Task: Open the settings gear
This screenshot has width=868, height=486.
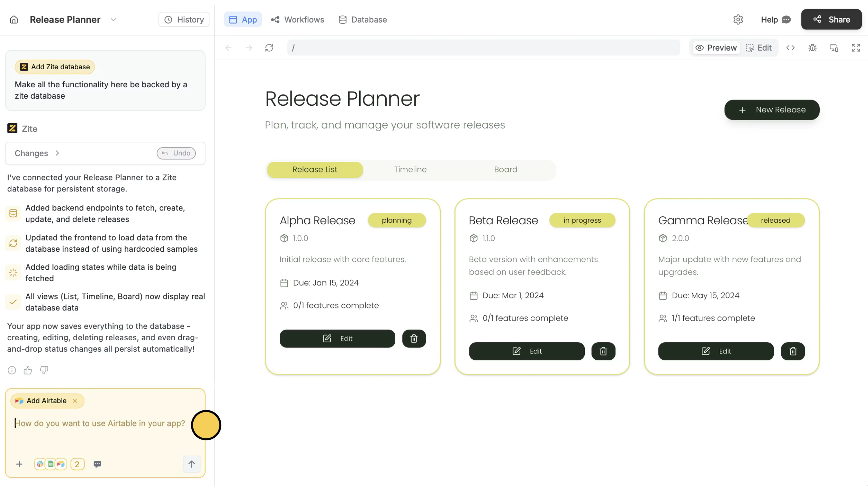Action: pyautogui.click(x=738, y=20)
